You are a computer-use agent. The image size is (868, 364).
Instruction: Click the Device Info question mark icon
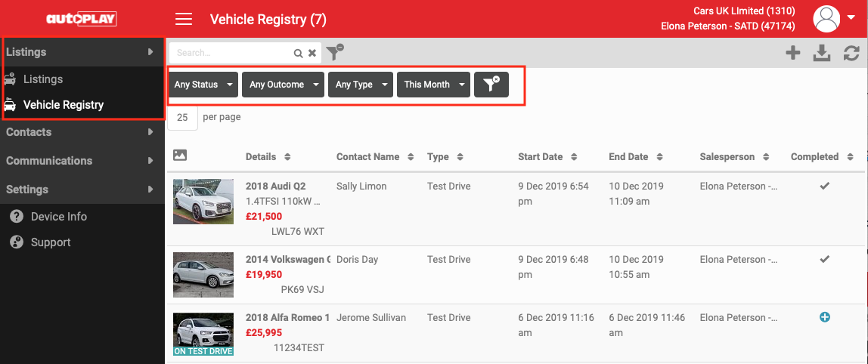tap(17, 216)
